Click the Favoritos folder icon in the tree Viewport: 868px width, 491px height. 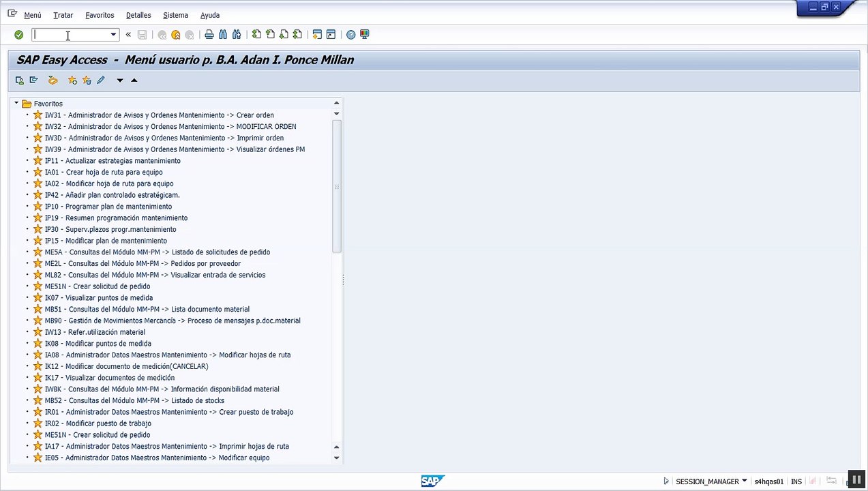point(27,104)
